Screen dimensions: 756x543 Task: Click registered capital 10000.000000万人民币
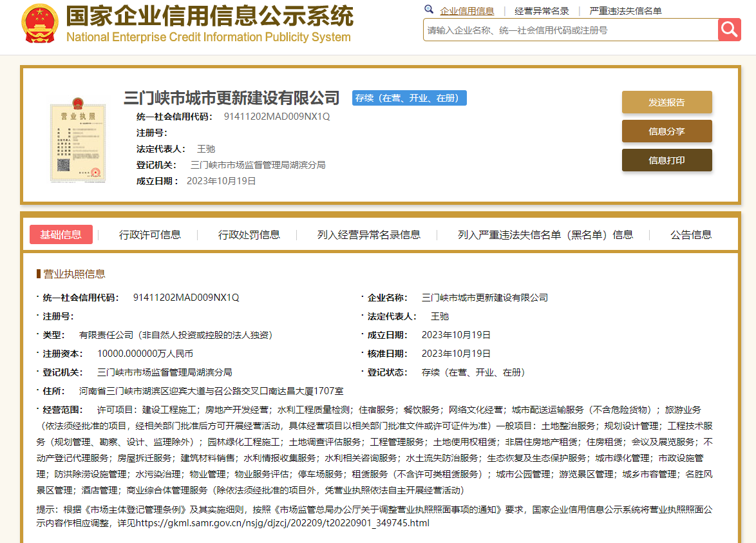[x=145, y=354]
